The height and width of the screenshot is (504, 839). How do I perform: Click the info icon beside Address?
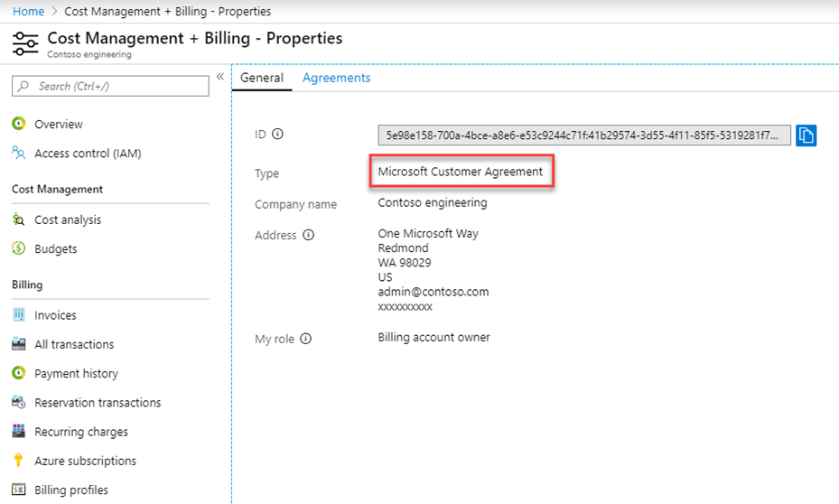pyautogui.click(x=309, y=235)
